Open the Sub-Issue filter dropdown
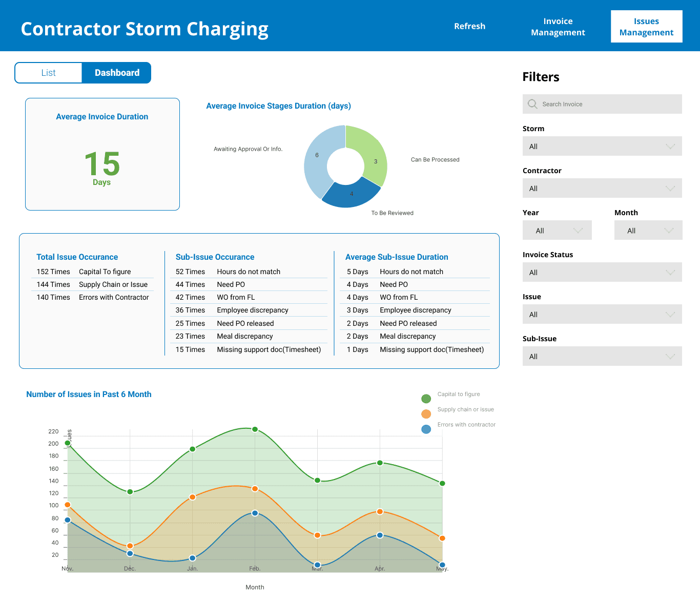700x603 pixels. (602, 357)
